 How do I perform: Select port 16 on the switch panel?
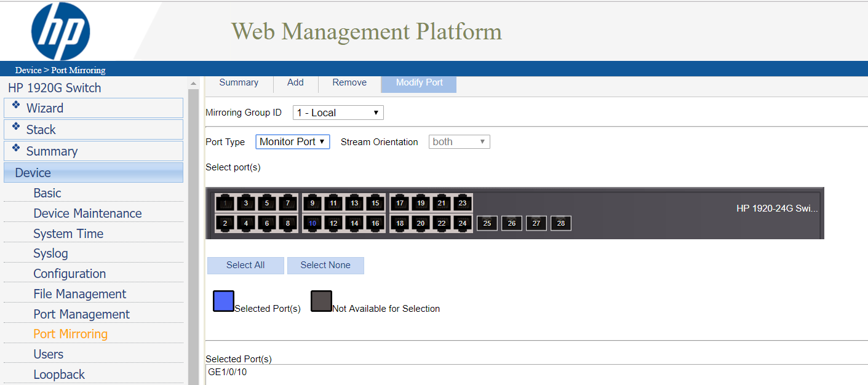tap(375, 223)
